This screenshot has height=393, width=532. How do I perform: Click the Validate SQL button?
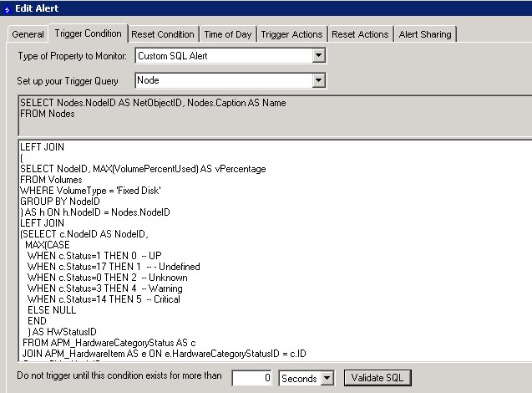(377, 378)
